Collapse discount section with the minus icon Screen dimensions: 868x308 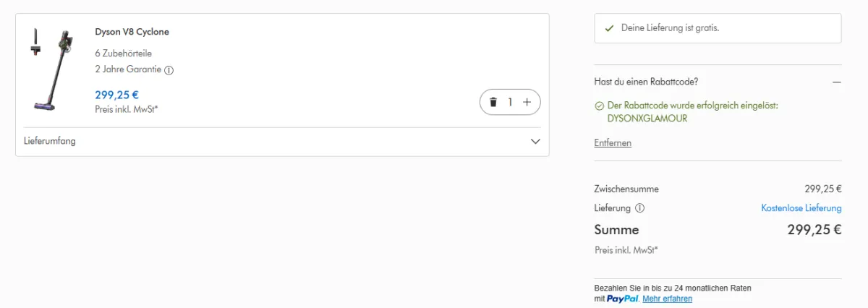(836, 82)
